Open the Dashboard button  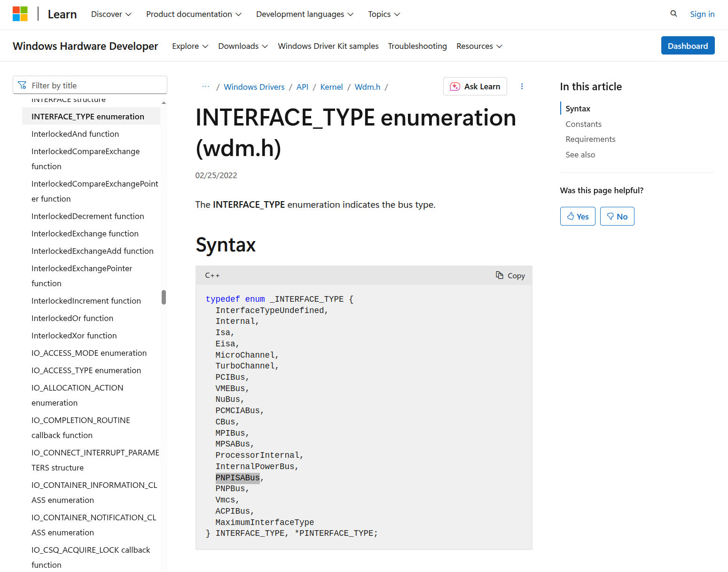coord(688,46)
